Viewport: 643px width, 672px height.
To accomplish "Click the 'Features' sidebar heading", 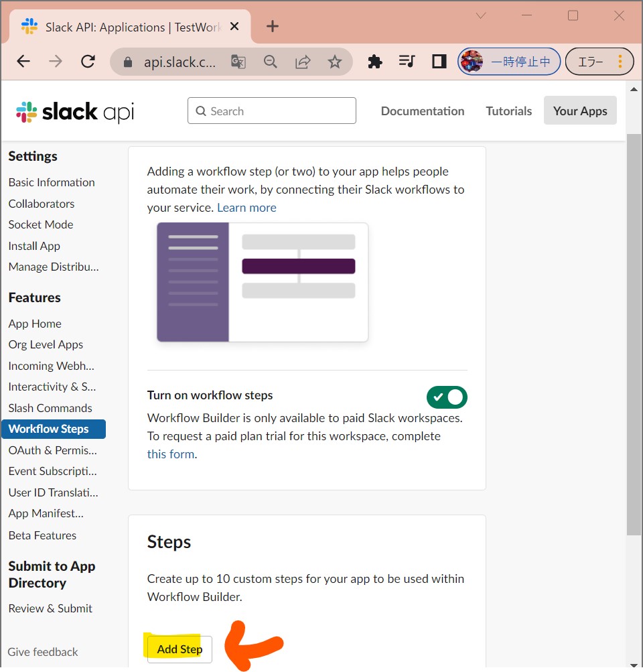I will [35, 298].
